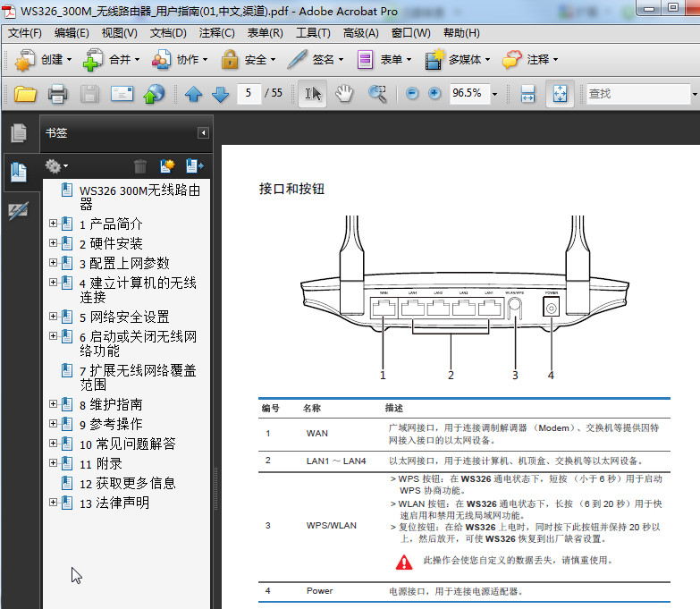Expand the '8 维护指南' bookmark
This screenshot has width=700, height=609.
click(x=53, y=403)
